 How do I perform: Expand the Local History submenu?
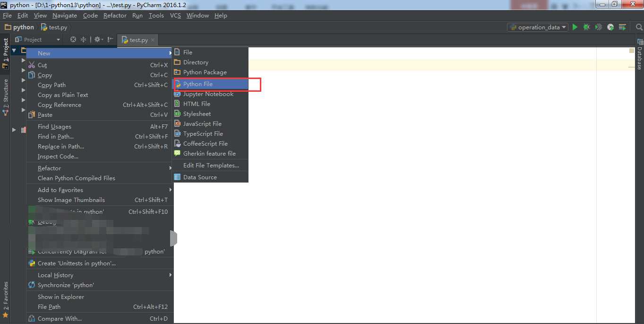[100, 275]
